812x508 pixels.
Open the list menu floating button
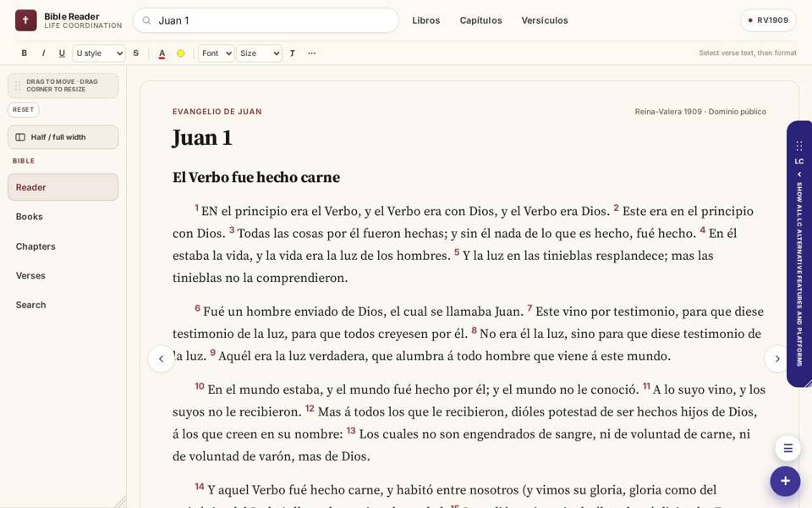click(x=787, y=449)
